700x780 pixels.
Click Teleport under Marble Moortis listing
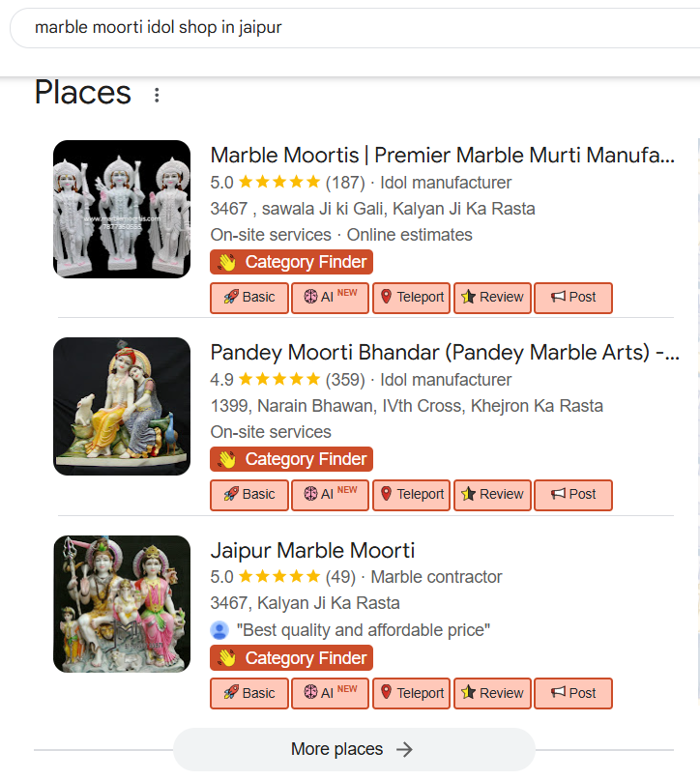point(411,298)
